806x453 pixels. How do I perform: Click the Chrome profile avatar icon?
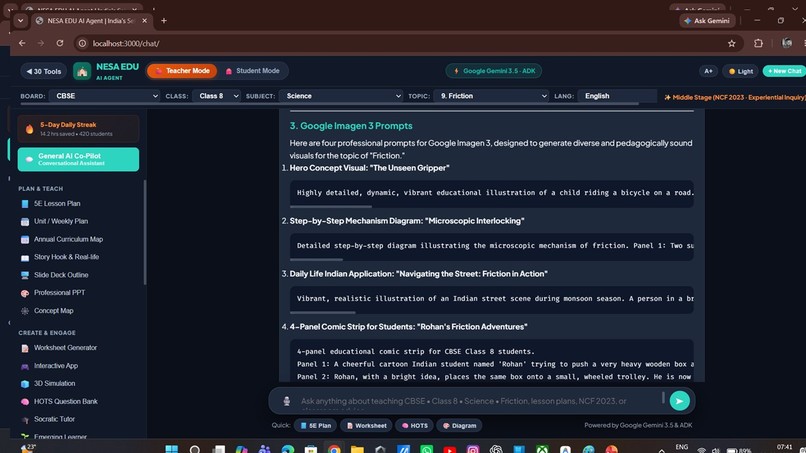787,44
